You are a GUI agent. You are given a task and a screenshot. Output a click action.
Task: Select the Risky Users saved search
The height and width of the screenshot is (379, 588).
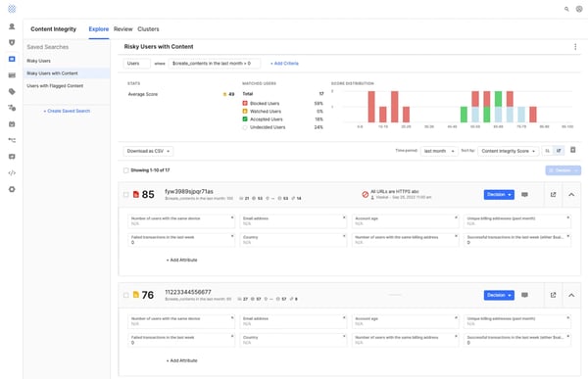[67, 61]
